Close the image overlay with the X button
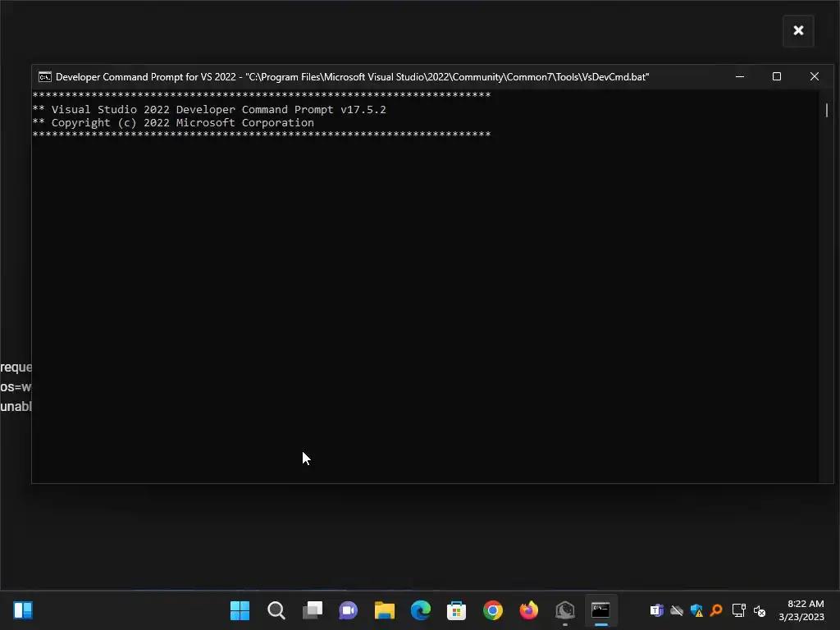 pos(798,30)
